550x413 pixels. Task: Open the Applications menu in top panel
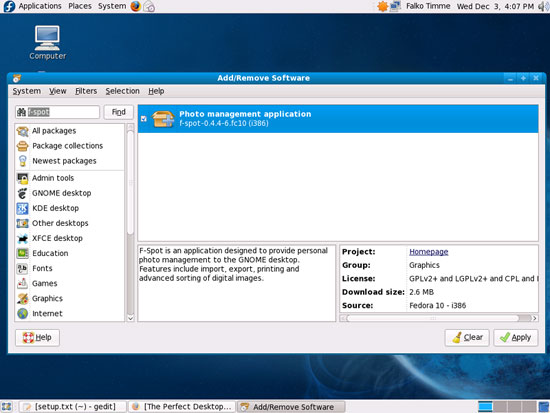point(40,6)
